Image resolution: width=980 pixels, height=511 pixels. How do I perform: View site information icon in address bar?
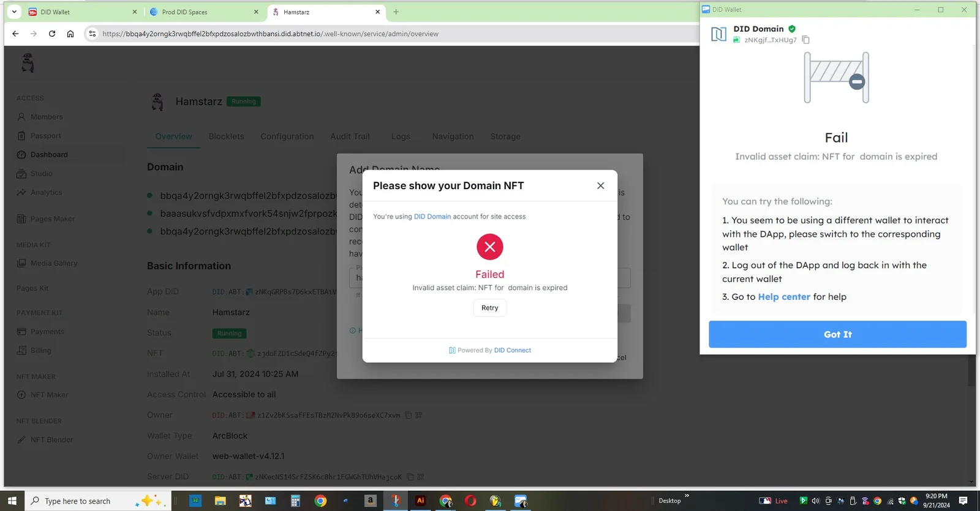tap(92, 34)
